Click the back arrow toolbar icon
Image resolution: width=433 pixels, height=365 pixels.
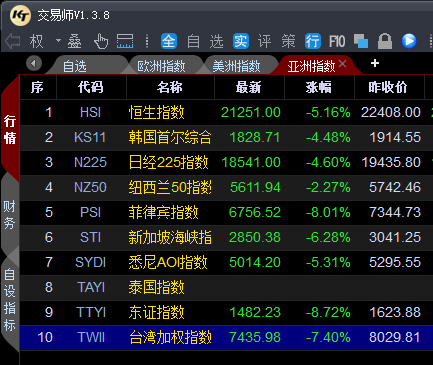click(12, 41)
